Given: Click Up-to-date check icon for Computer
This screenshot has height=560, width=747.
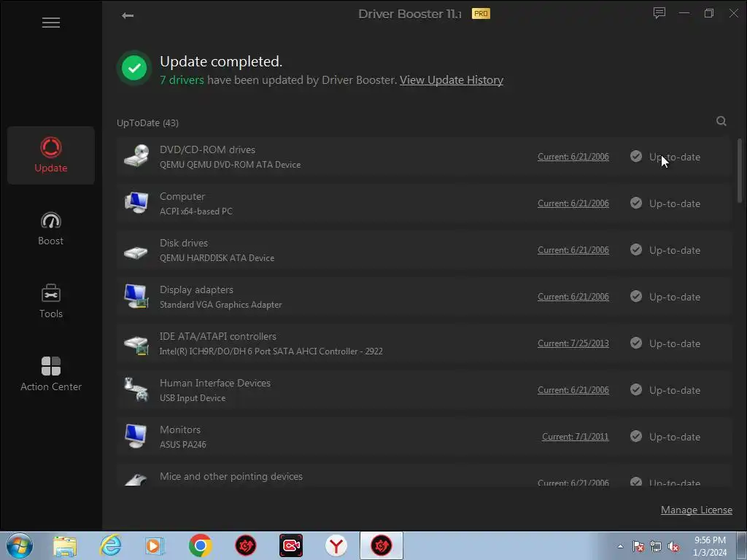Looking at the screenshot, I should [636, 203].
